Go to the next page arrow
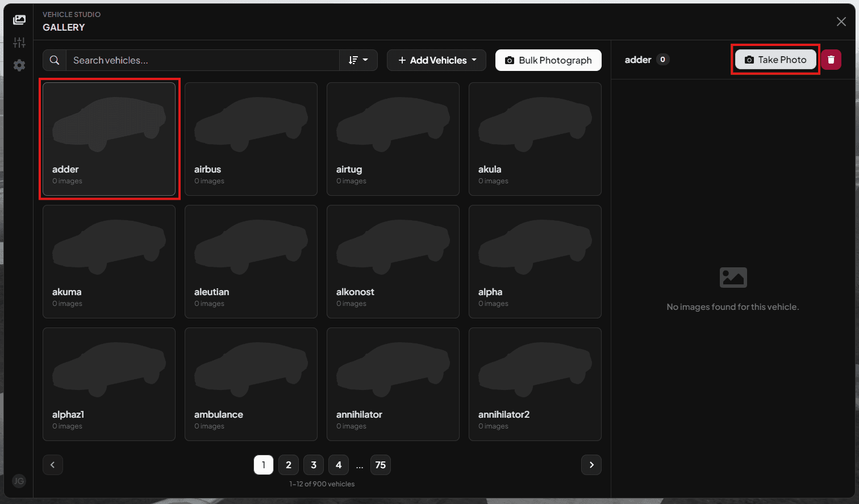The width and height of the screenshot is (859, 504). coord(591,465)
